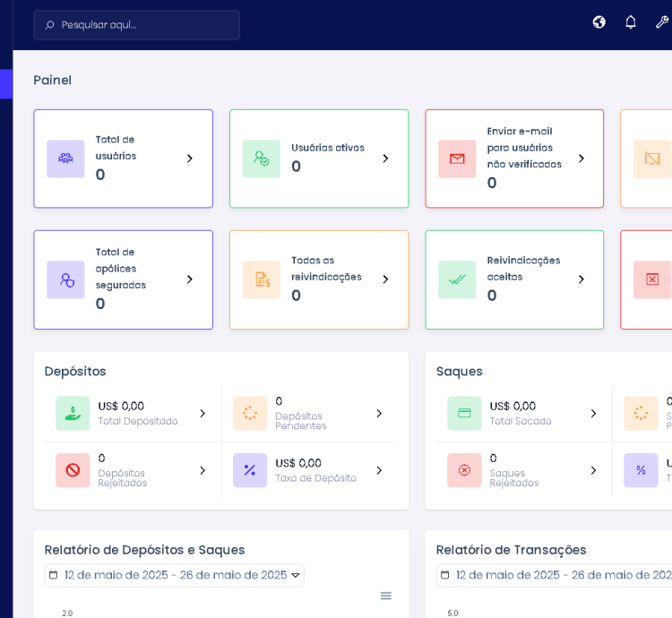Open Total de apólices seguradas card

point(123,279)
